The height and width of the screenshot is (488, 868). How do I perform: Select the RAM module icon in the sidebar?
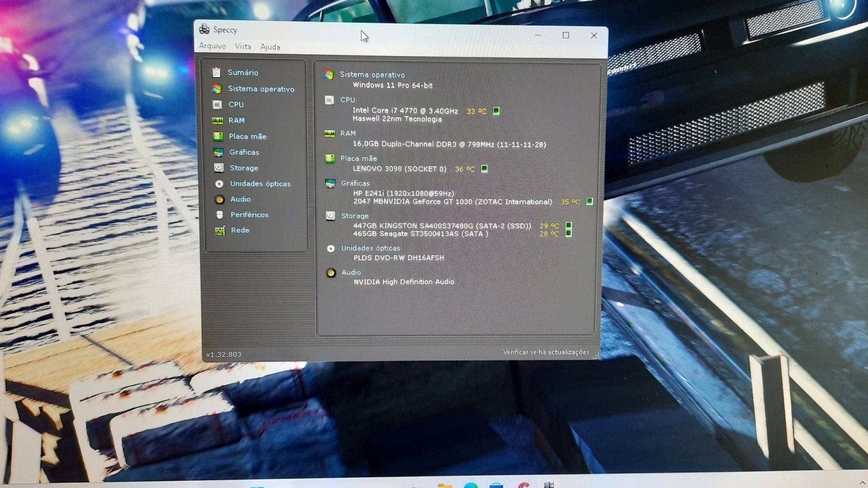217,121
